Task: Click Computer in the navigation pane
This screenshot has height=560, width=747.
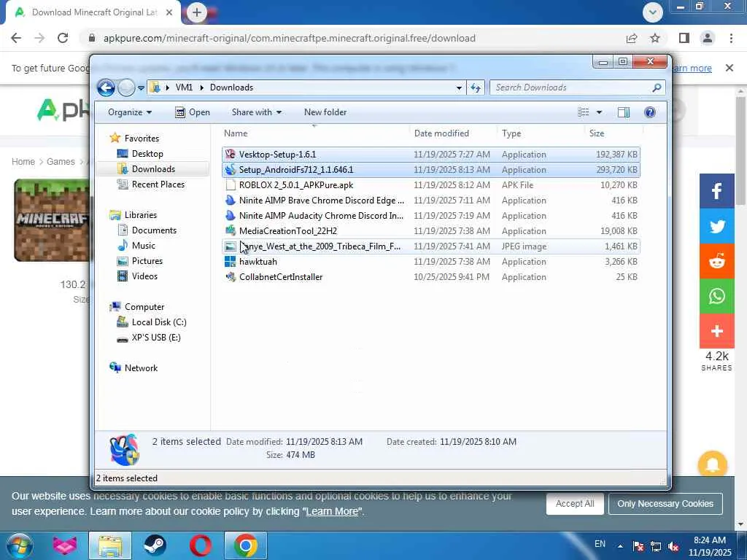Action: 144,307
